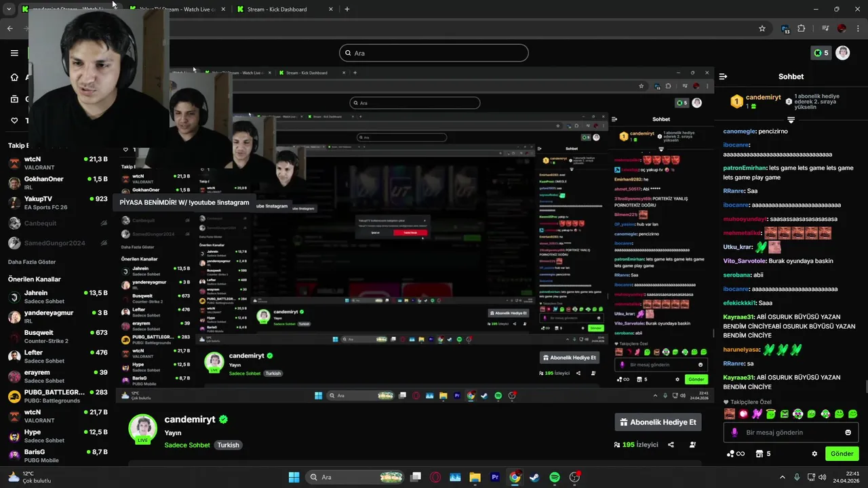Open recommended channel PUBG_BATTLEGR...

coord(58,396)
